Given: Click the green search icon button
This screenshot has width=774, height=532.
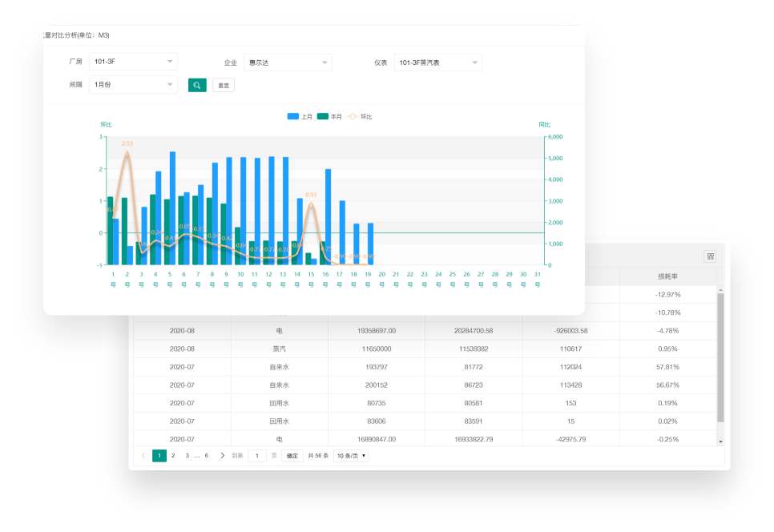Looking at the screenshot, I should click(x=197, y=85).
